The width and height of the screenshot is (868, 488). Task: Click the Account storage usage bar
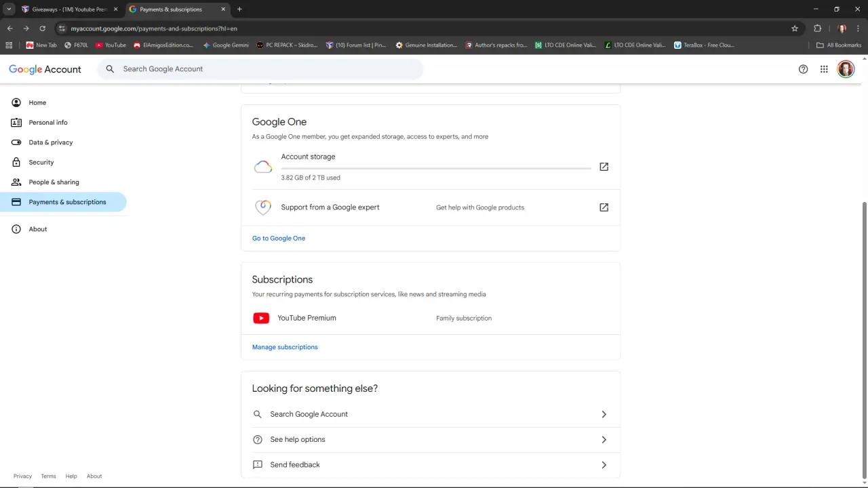pyautogui.click(x=436, y=168)
